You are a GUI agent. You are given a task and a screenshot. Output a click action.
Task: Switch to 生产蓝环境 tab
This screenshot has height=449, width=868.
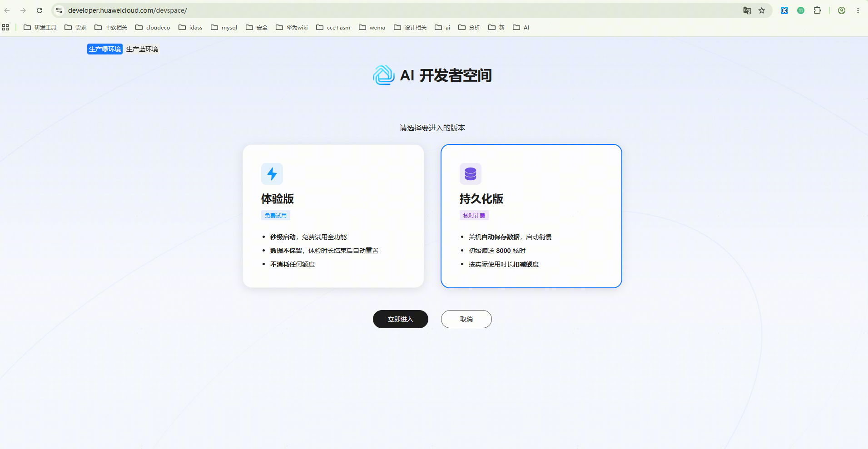[x=142, y=49]
